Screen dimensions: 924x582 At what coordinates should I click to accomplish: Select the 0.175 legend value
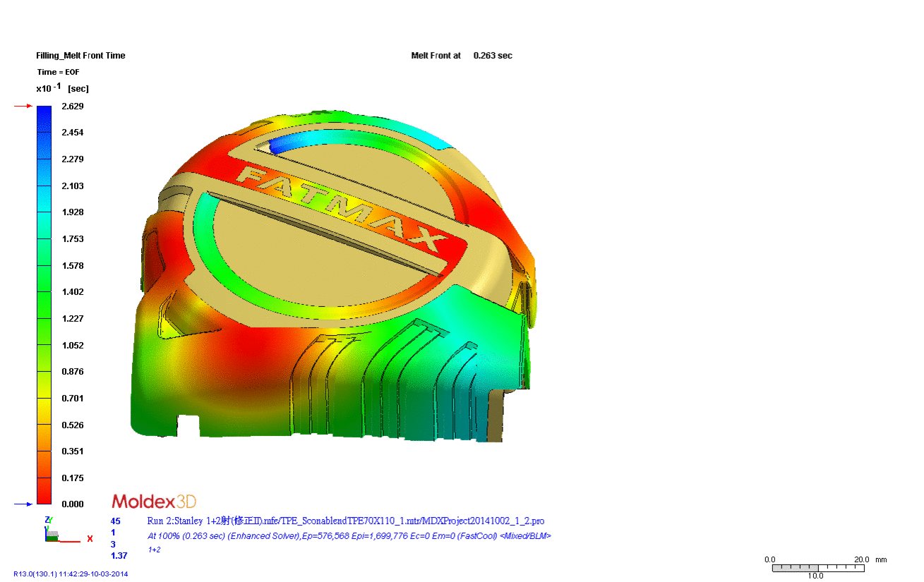coord(73,478)
